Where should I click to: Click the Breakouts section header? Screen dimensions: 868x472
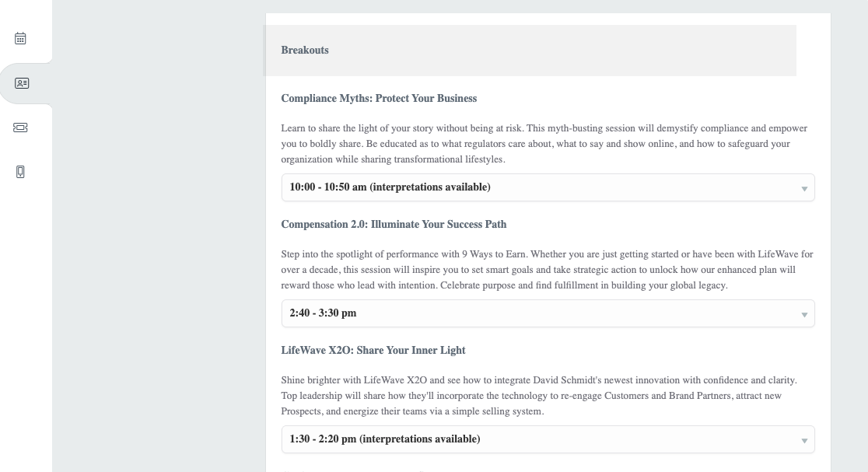[x=305, y=51]
